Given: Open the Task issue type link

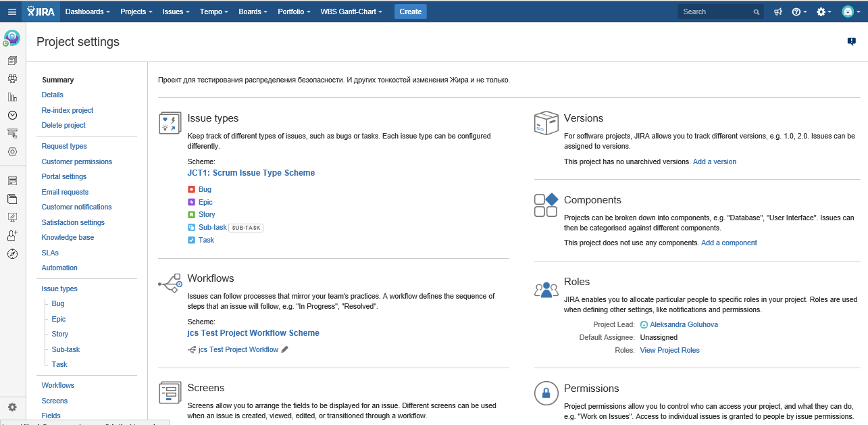Looking at the screenshot, I should [206, 240].
